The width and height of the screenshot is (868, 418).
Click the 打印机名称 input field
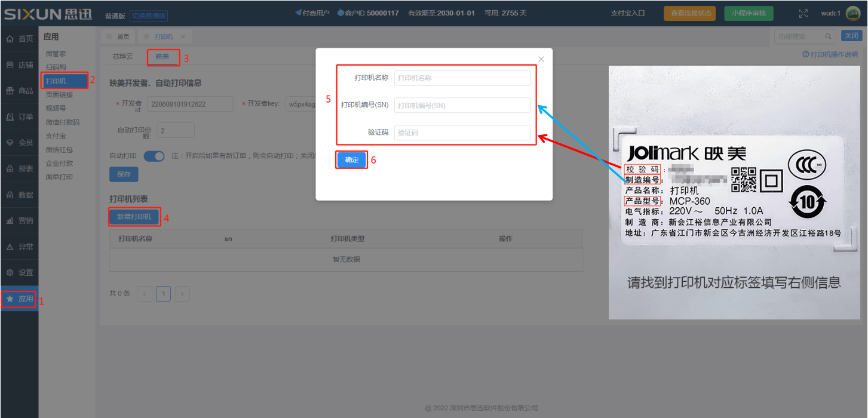(462, 78)
